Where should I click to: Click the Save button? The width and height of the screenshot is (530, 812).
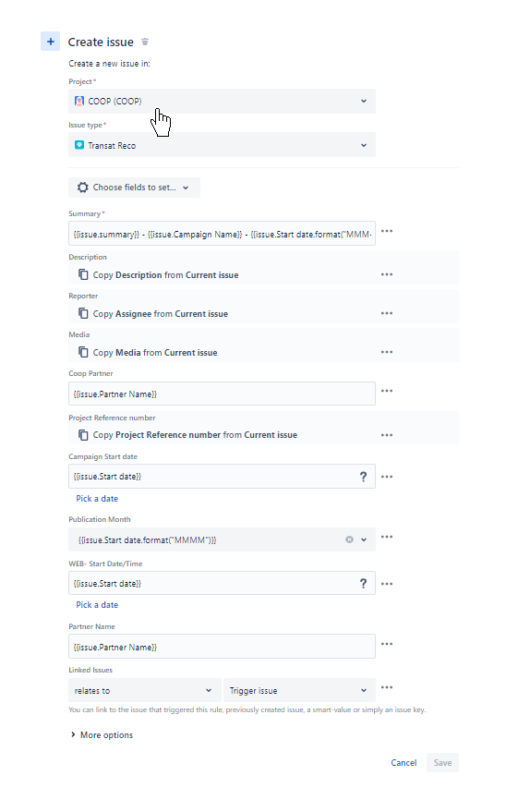(442, 763)
